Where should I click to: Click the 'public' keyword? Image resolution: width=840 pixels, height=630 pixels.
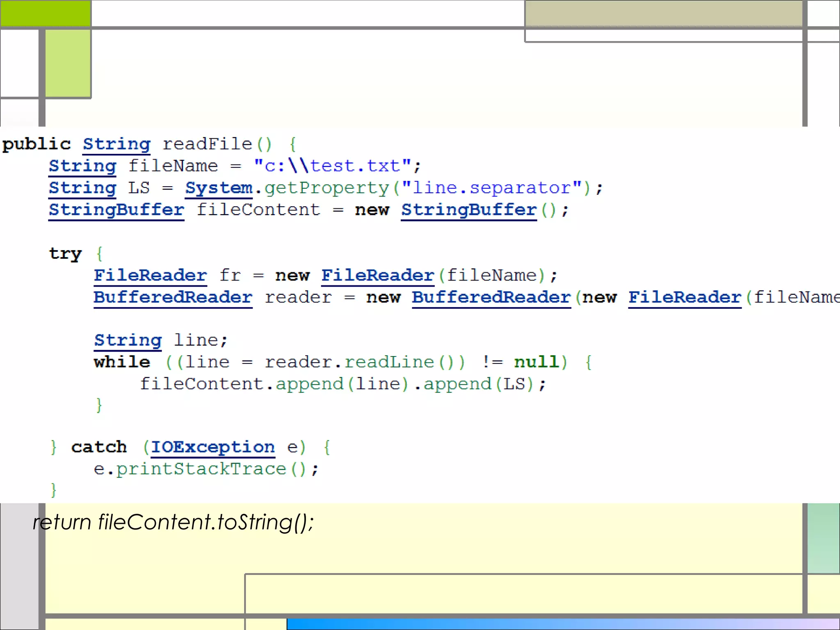coord(37,144)
